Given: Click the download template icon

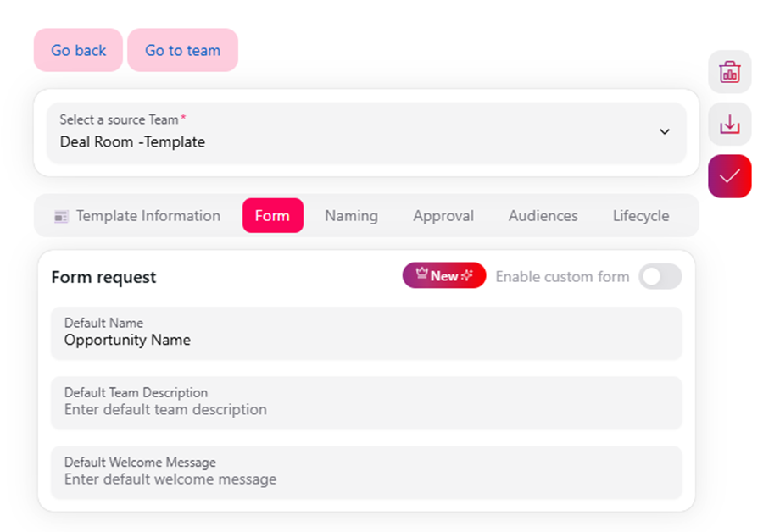Looking at the screenshot, I should point(729,124).
